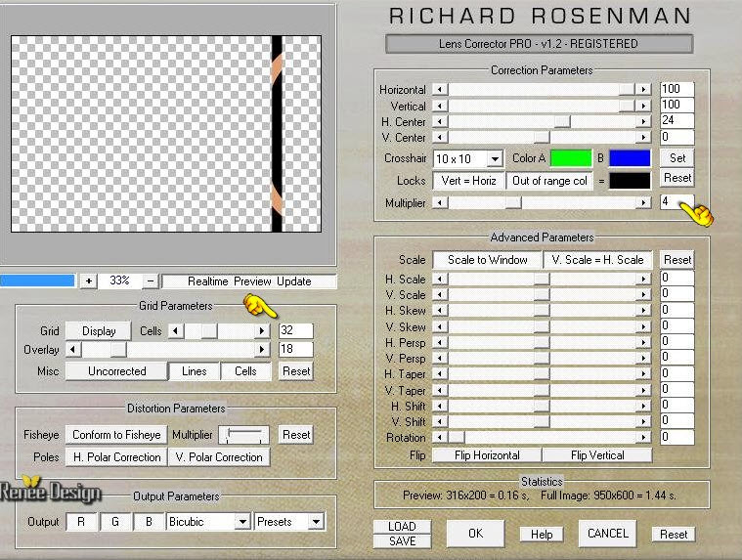742x560 pixels.
Task: Toggle V. Scale = H. Scale lock
Action: tap(597, 260)
